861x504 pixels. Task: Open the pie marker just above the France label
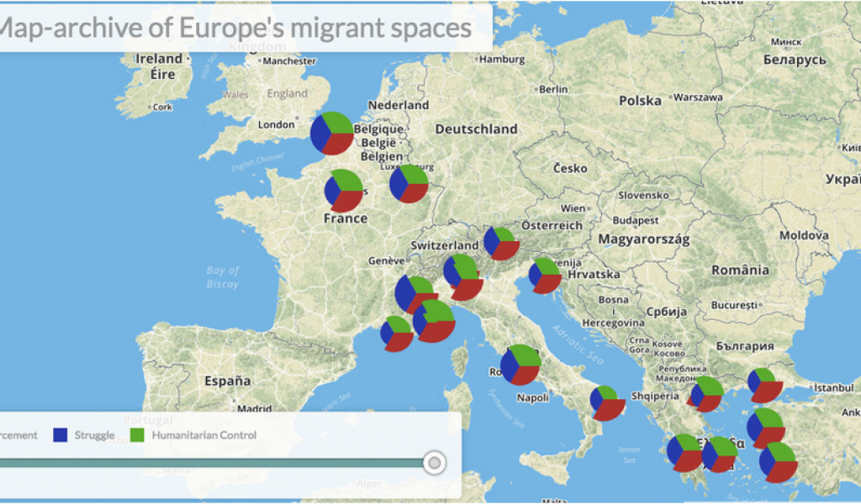(344, 191)
